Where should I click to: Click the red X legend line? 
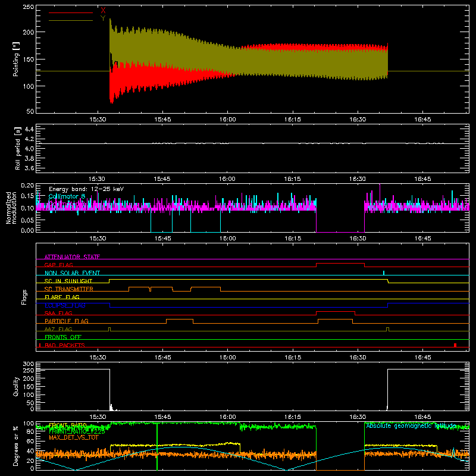(71, 12)
